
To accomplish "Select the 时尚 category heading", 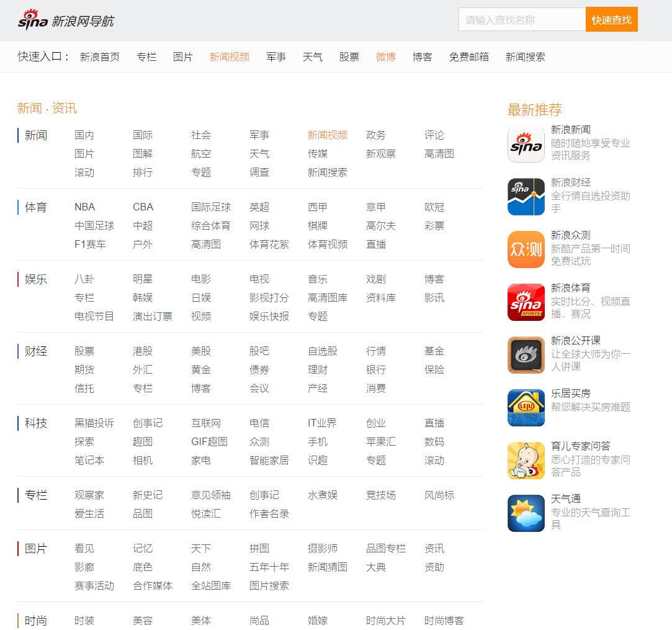I will click(x=36, y=621).
